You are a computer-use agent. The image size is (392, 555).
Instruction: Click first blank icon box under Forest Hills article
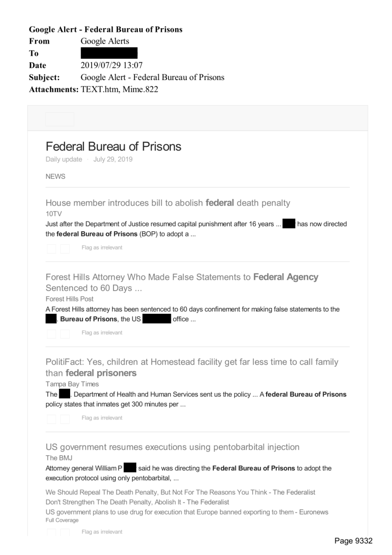[51, 333]
